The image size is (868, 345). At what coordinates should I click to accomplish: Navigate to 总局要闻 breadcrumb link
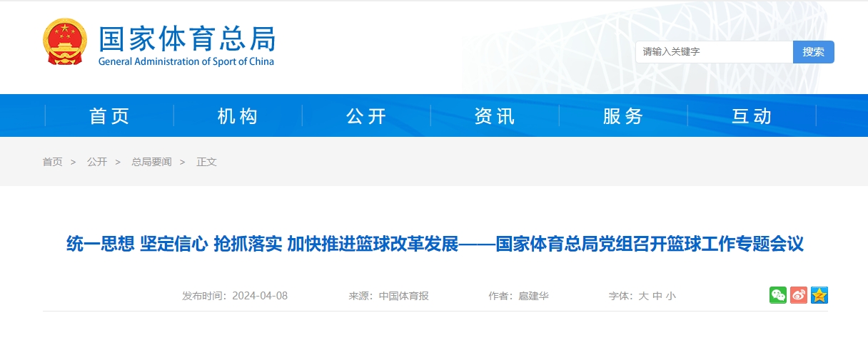tap(151, 162)
